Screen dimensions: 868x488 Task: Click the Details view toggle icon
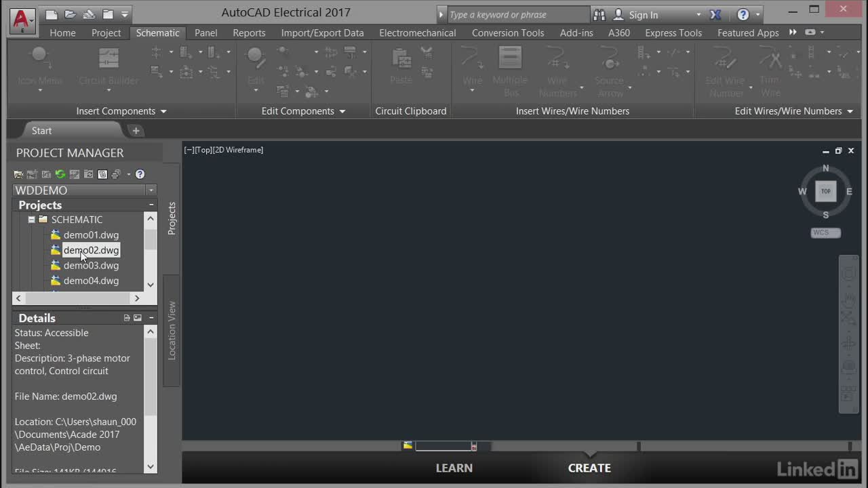click(x=127, y=318)
